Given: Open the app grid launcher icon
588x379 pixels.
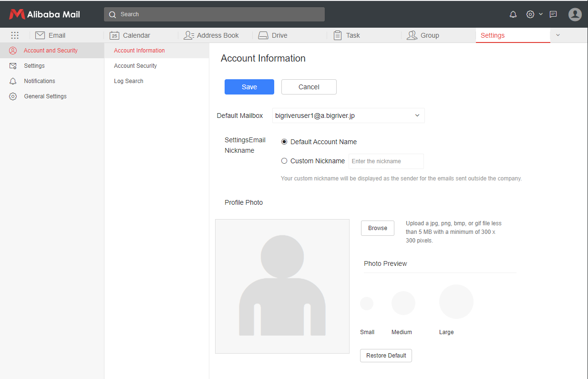Looking at the screenshot, I should point(15,35).
